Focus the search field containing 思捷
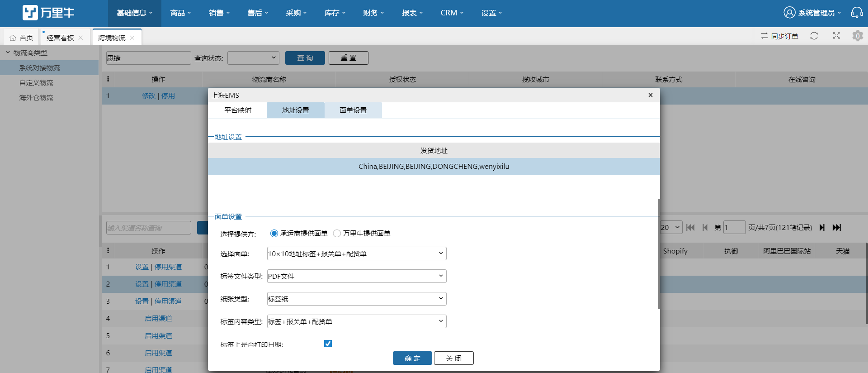The height and width of the screenshot is (373, 868). (x=149, y=58)
